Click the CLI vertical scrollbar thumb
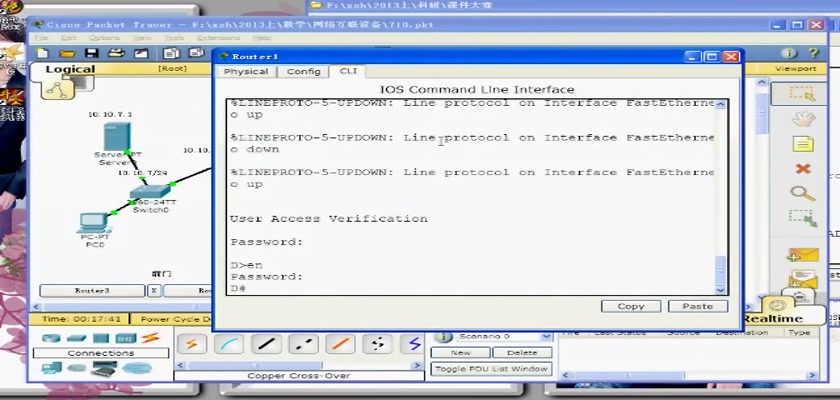840x400 pixels. pos(721,271)
